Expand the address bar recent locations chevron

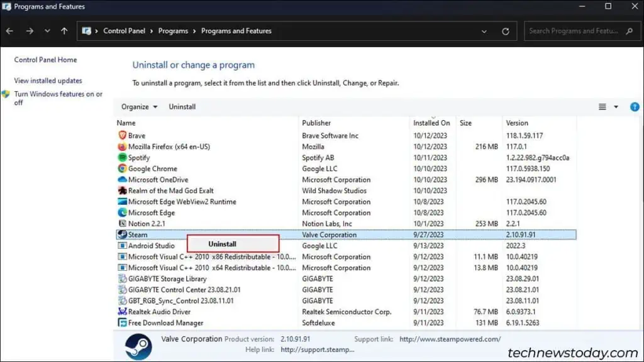tap(484, 30)
